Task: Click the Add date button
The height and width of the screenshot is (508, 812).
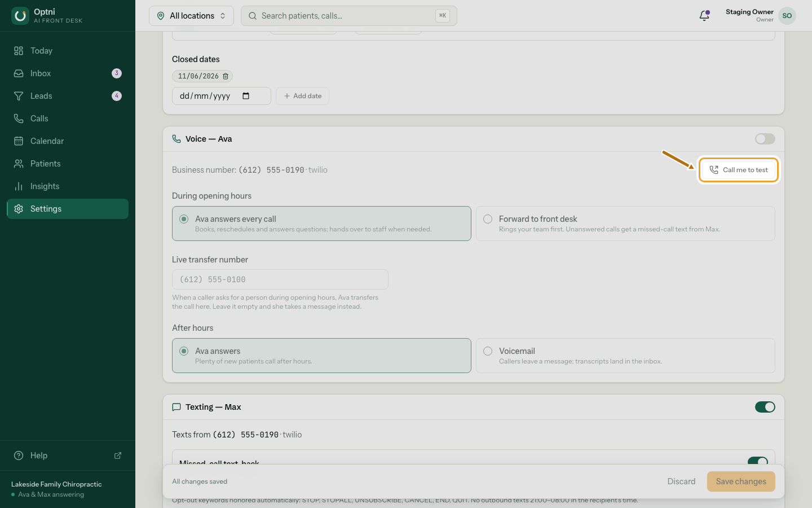Action: 302,96
